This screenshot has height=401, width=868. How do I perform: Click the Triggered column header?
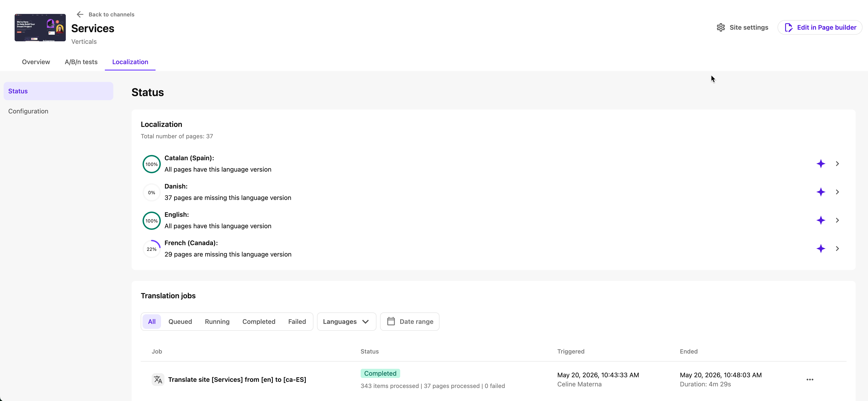click(570, 351)
